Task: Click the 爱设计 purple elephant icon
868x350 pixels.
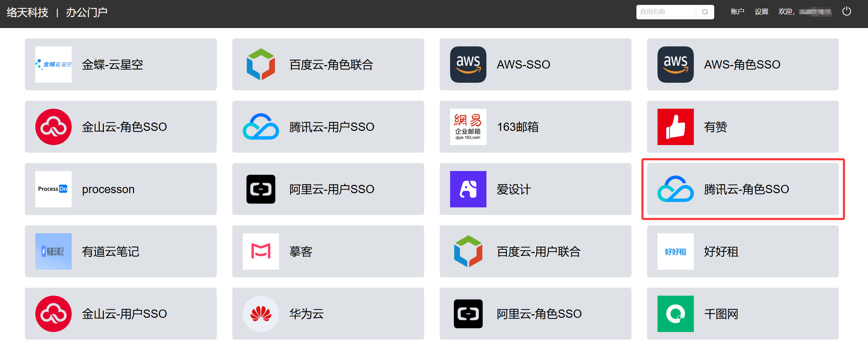Action: click(x=468, y=189)
